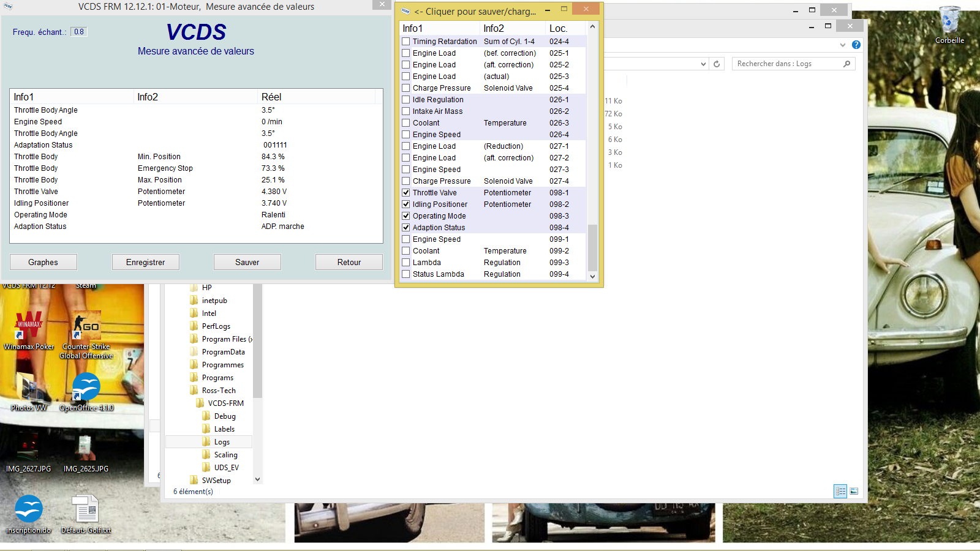Click the Explorer help question mark icon
The width and height of the screenshot is (980, 551).
[856, 45]
